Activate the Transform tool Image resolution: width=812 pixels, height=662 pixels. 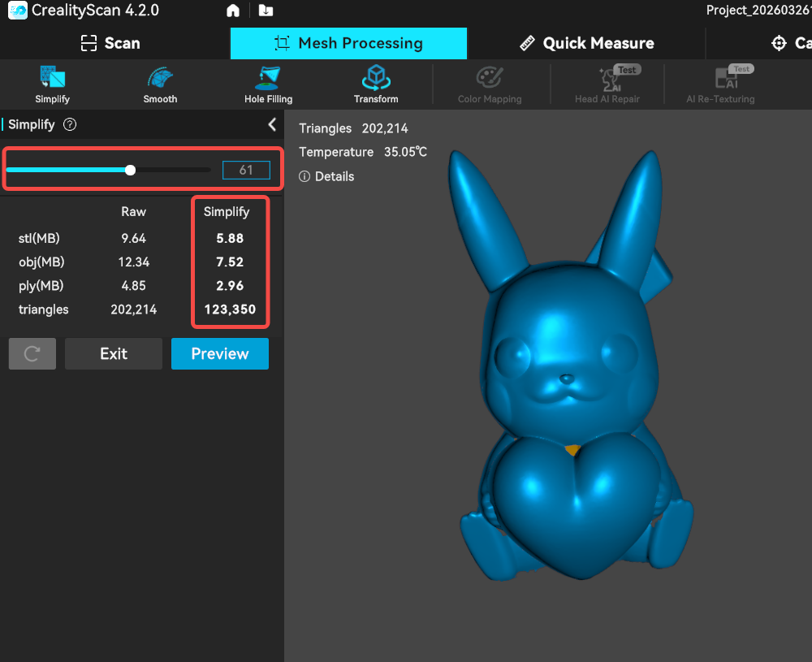[376, 80]
